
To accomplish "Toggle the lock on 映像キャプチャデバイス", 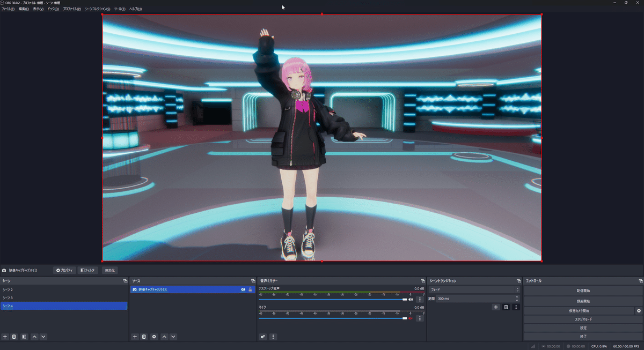I will [x=250, y=289].
